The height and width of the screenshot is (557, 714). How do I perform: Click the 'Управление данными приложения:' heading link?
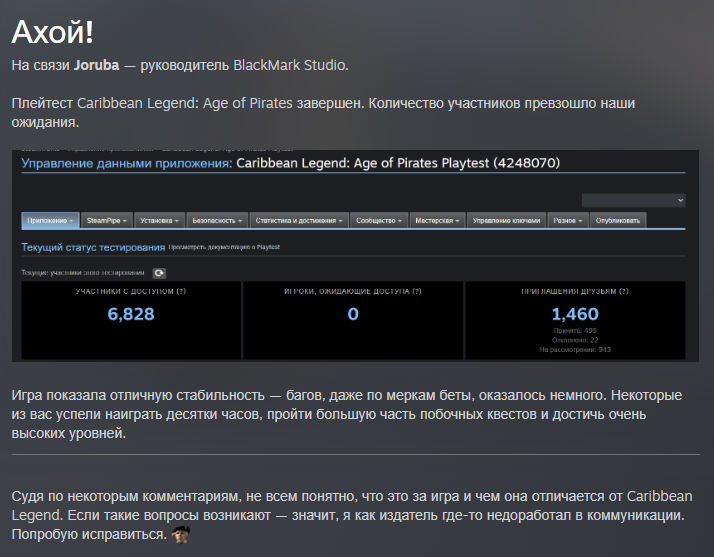pyautogui.click(x=127, y=164)
